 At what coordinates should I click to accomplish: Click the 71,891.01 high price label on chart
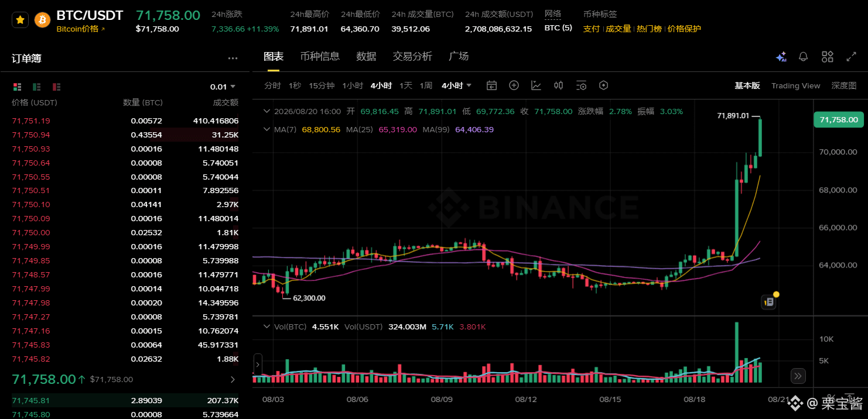pyautogui.click(x=733, y=116)
